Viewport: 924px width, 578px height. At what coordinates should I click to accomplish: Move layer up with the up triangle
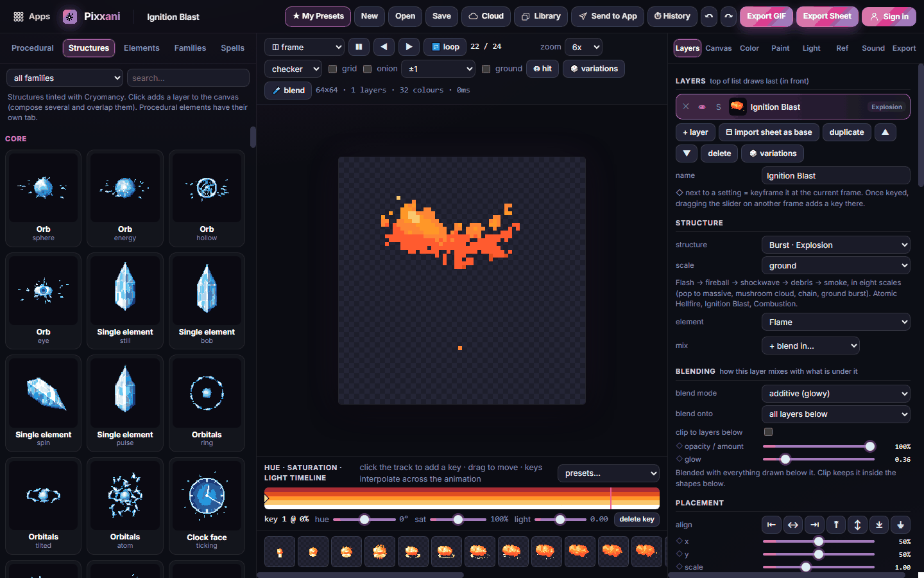pos(885,132)
